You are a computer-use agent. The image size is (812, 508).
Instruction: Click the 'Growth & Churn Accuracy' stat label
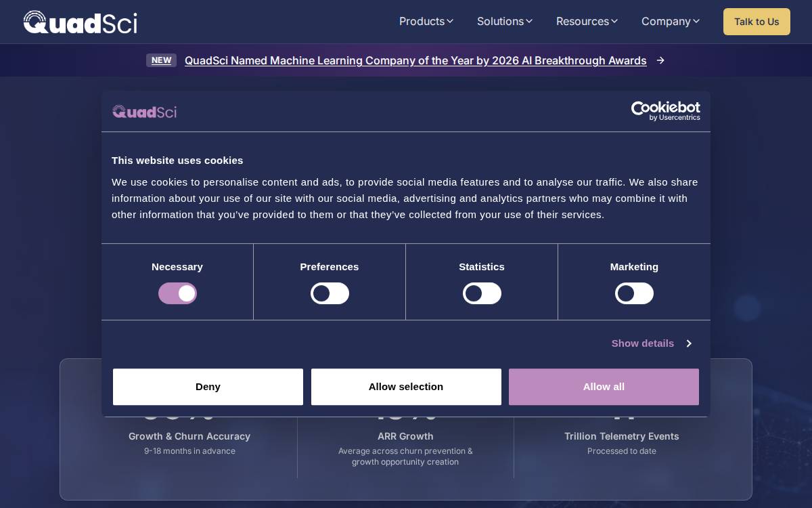click(189, 436)
